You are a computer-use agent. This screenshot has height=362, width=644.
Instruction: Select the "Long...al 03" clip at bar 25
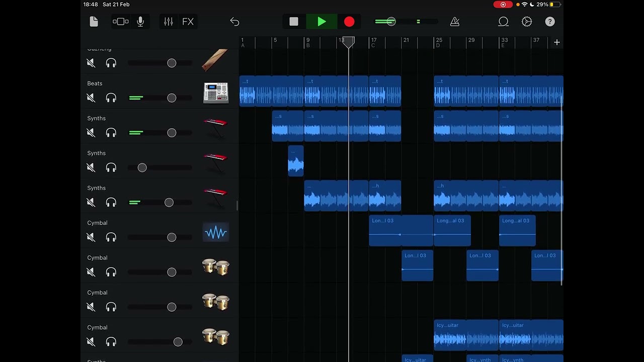[x=452, y=231]
